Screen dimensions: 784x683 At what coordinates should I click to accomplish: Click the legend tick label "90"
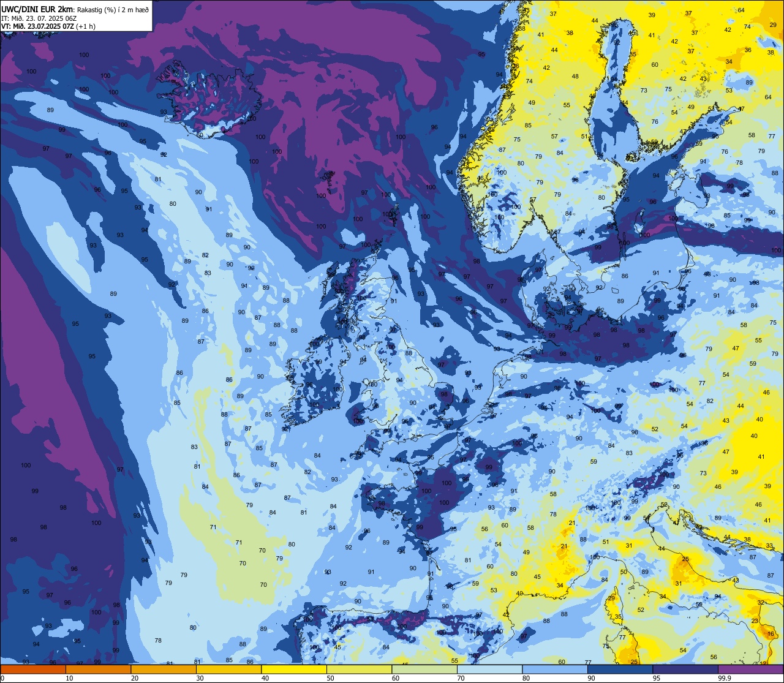tap(592, 678)
